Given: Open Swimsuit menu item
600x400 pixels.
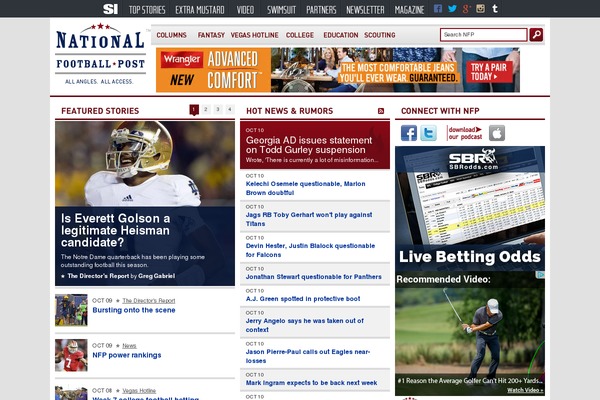Looking at the screenshot, I should (x=281, y=10).
